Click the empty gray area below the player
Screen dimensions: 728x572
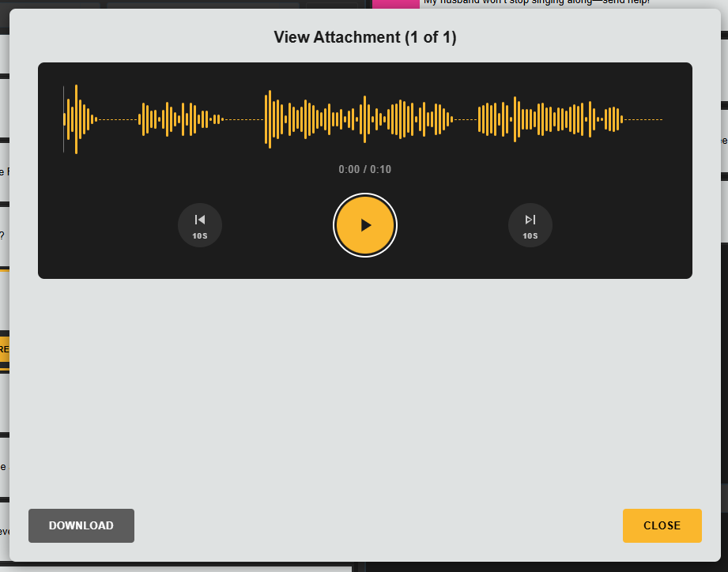(364, 387)
